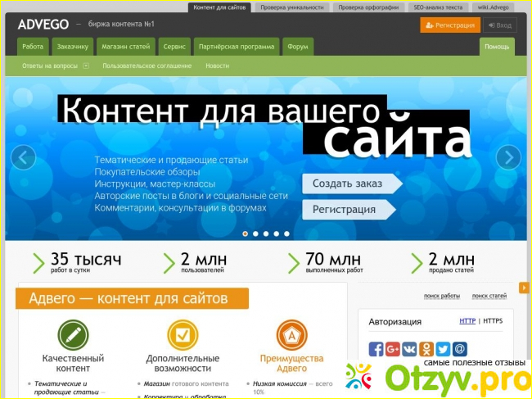
Task: Advance to the next banner slide arrow
Action: pyautogui.click(x=508, y=156)
